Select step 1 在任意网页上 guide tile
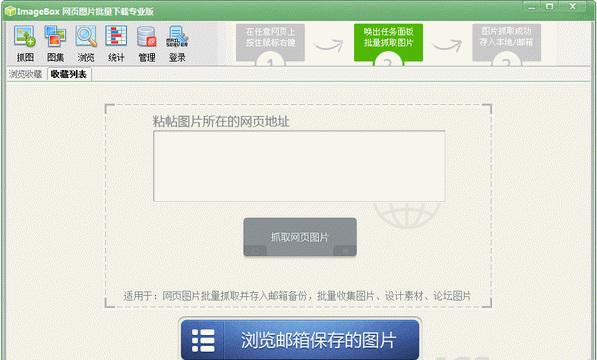This screenshot has height=360, width=597. (270, 43)
